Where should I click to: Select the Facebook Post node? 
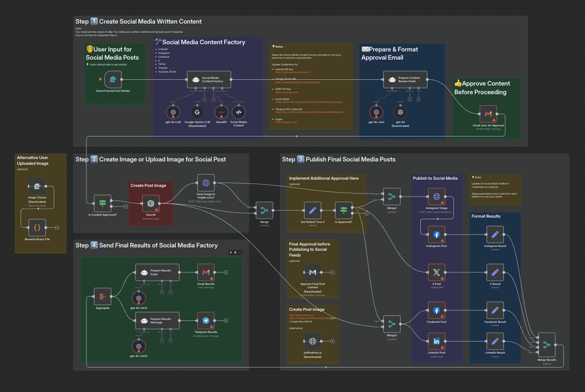(436, 310)
